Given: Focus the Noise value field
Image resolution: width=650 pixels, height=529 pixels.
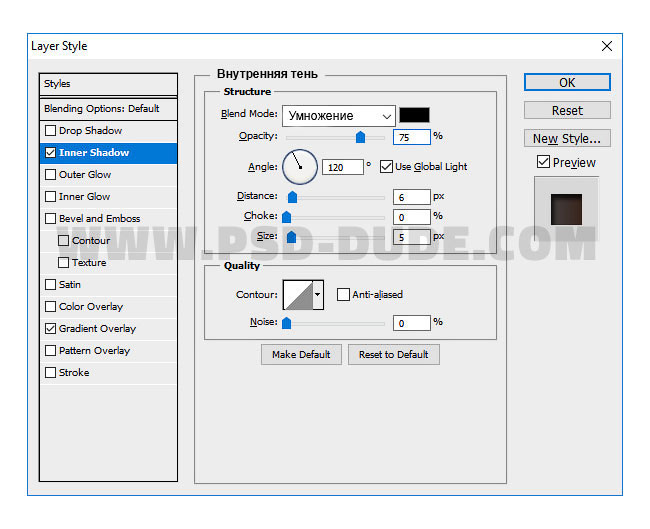Looking at the screenshot, I should (x=412, y=323).
